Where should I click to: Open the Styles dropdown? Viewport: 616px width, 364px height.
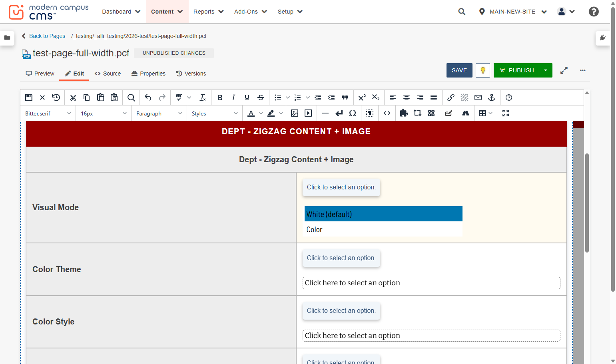[215, 113]
